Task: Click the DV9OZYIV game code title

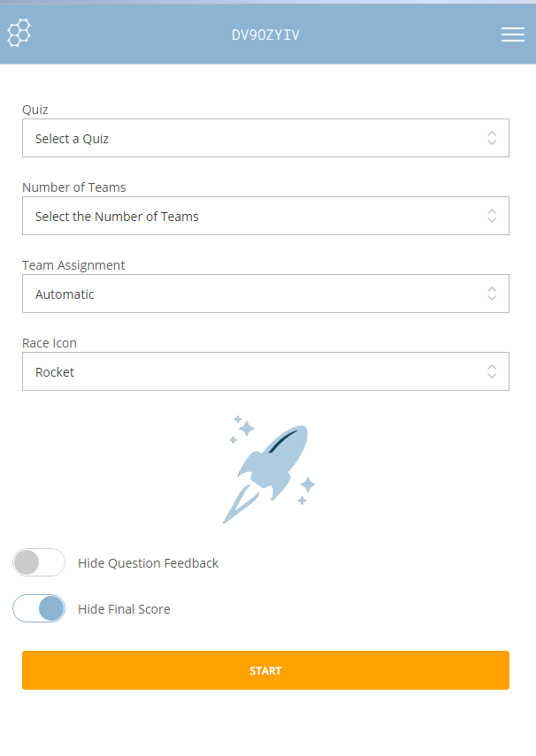Action: pyautogui.click(x=265, y=35)
